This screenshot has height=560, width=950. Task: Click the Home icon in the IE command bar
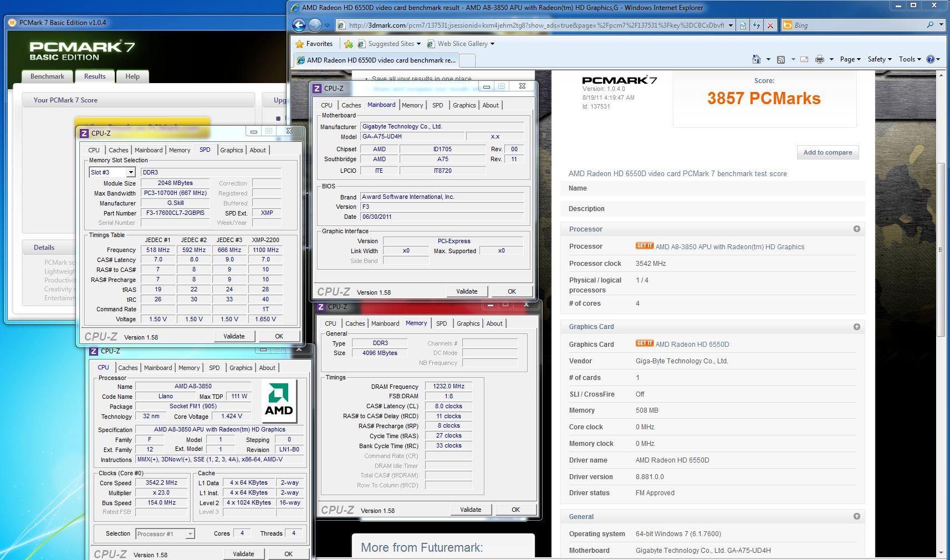tap(756, 59)
